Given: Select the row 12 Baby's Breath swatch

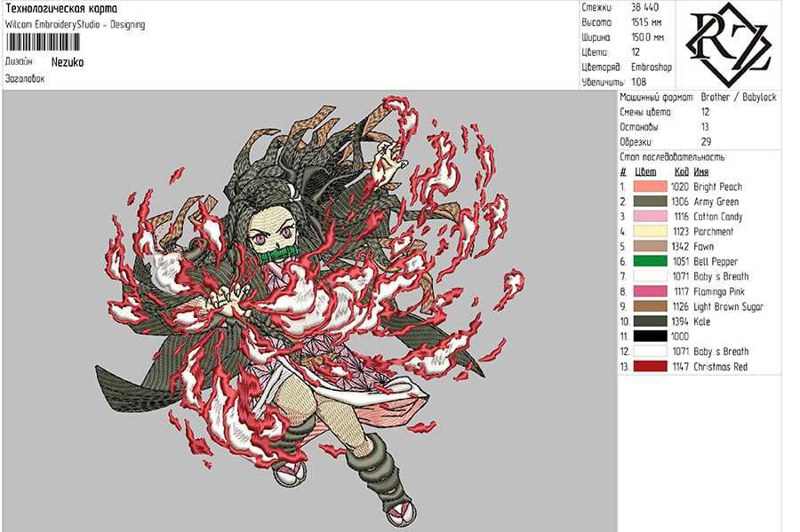Looking at the screenshot, I should click(650, 351).
